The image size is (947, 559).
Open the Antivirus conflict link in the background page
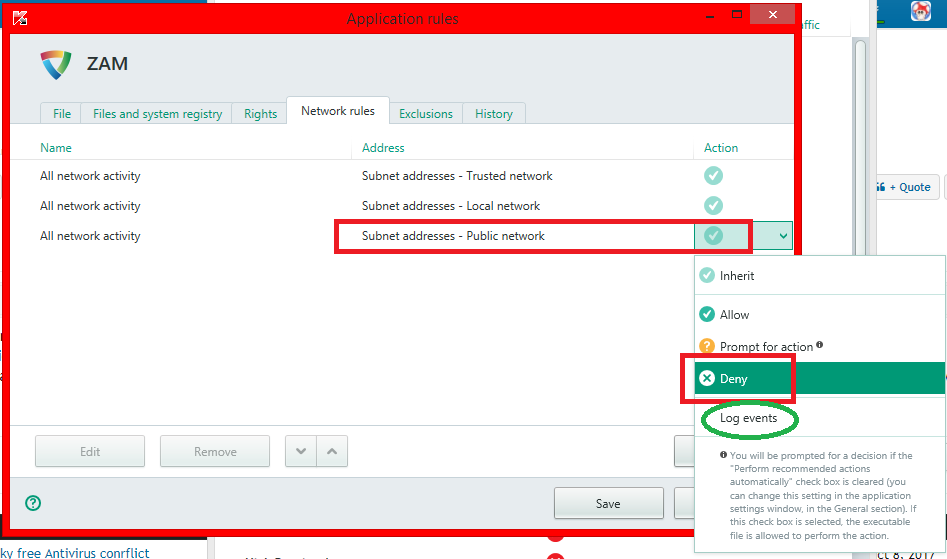[x=75, y=552]
